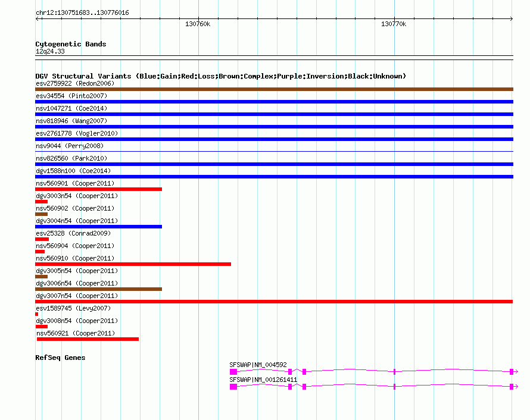This screenshot has width=530, height=420.
Task: Select the blue nsv826560 gain bar
Action: [x=274, y=164]
